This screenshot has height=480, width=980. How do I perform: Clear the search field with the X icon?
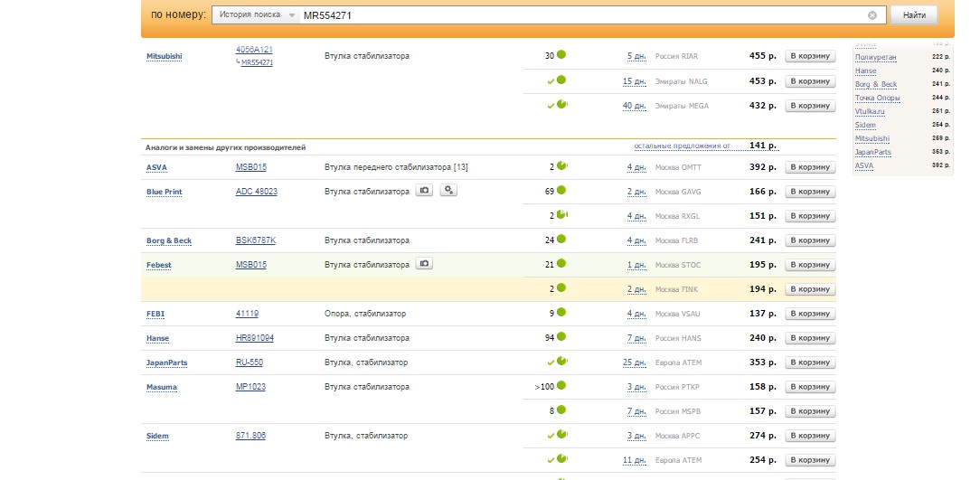coord(872,15)
